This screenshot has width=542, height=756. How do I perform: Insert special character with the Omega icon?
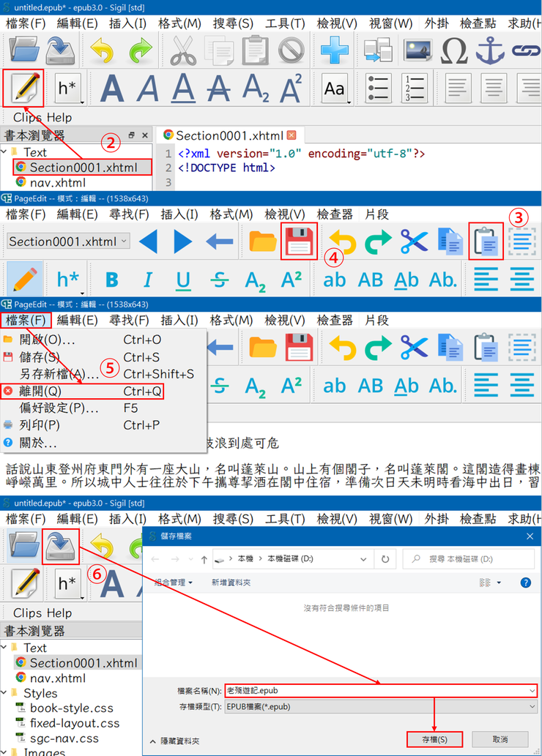(455, 50)
